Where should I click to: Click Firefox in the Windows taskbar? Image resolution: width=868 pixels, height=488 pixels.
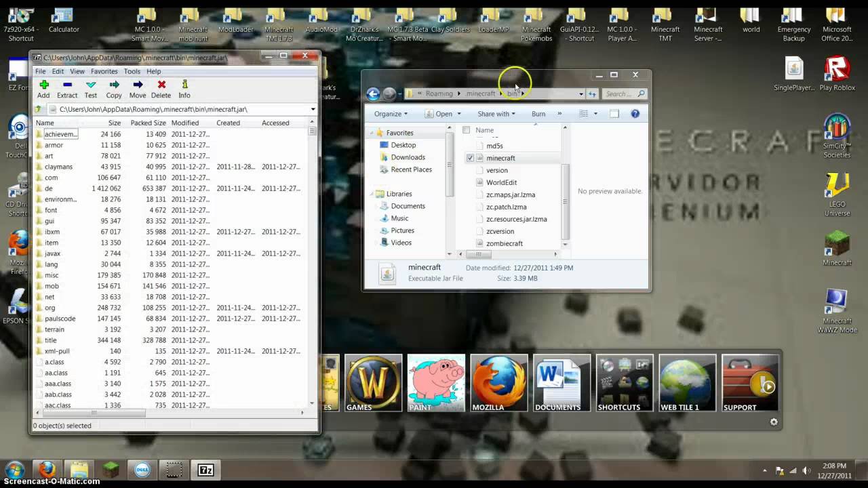(47, 470)
